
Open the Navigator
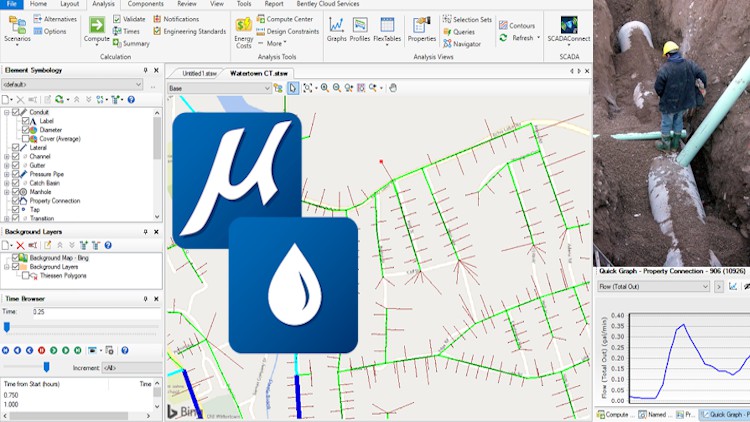[x=462, y=44]
